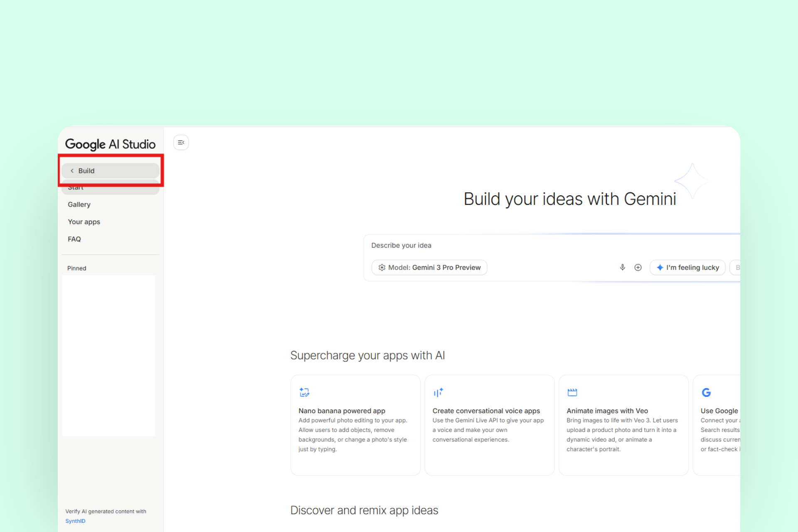Viewport: 798px width, 532px height.
Task: Open the SynthID link
Action: point(75,521)
